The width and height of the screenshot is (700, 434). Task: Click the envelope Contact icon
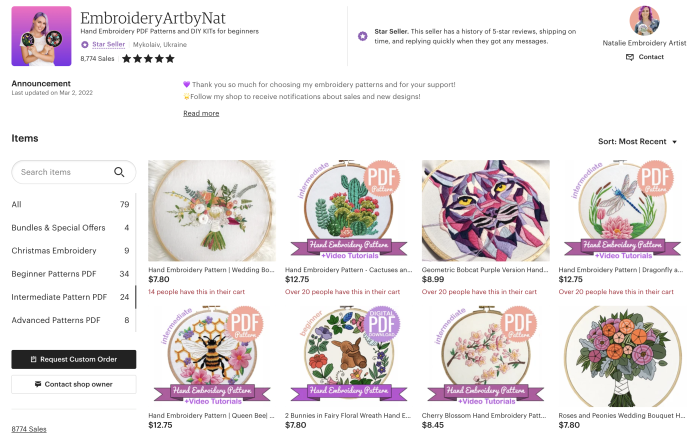tap(630, 57)
